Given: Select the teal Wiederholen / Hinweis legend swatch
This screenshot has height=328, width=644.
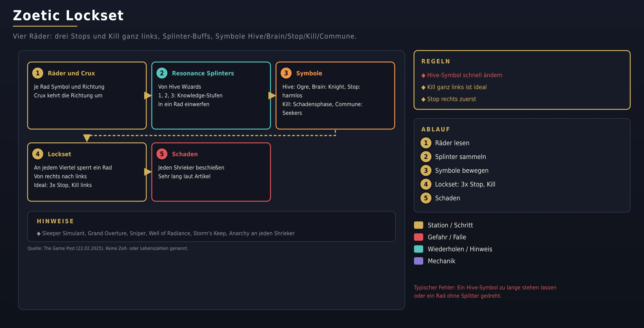Looking at the screenshot, I should 419,249.
